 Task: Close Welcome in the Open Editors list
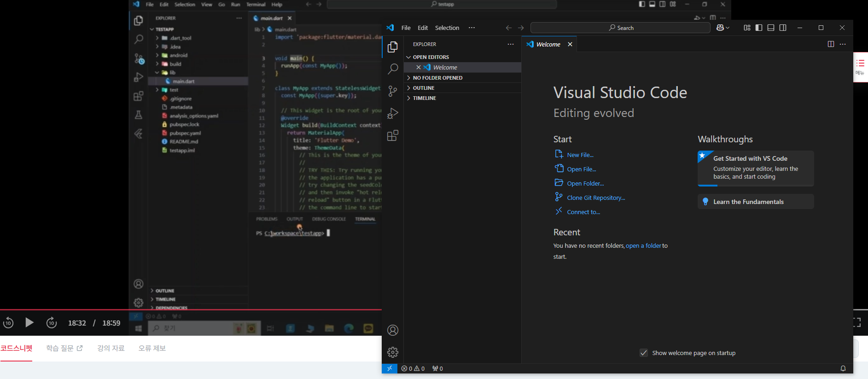419,67
